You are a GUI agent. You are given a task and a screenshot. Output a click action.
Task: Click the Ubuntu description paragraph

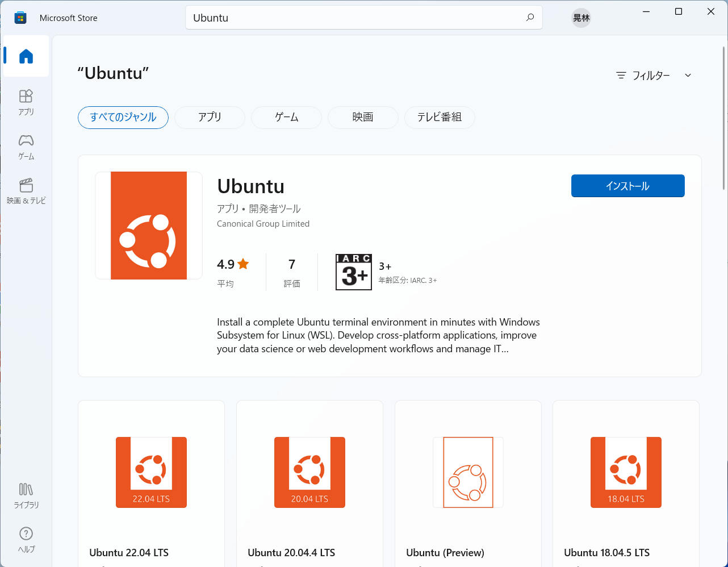click(378, 335)
